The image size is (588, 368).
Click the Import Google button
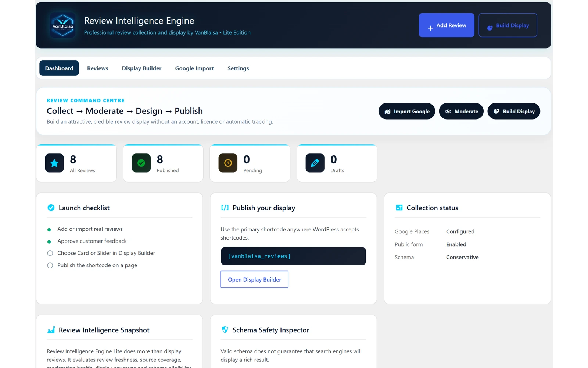(407, 111)
